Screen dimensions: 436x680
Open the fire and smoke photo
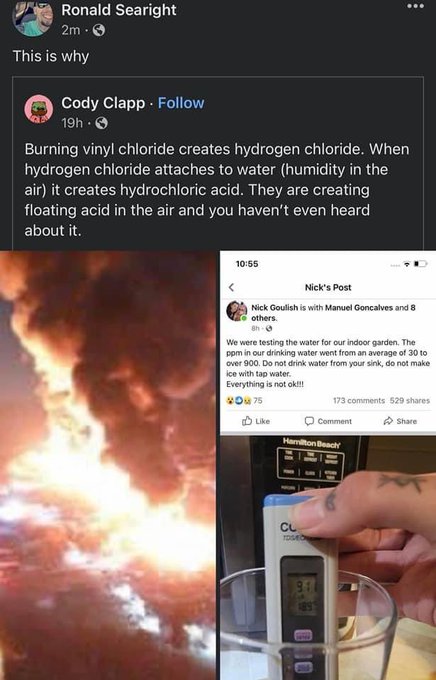(x=108, y=465)
